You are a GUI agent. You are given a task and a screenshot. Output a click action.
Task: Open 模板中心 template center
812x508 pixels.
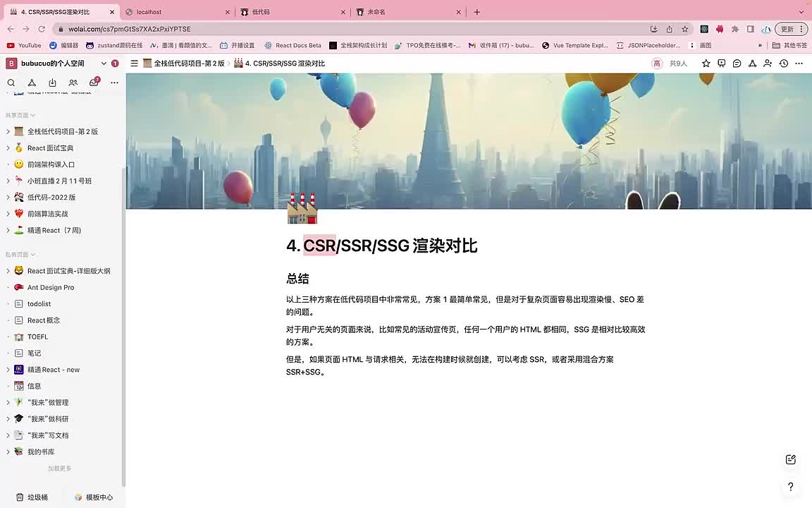[93, 497]
